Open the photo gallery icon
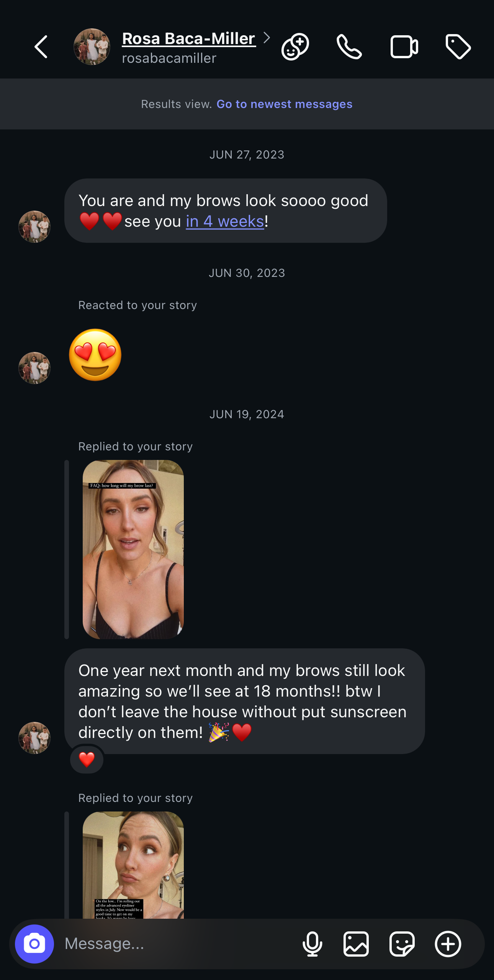Image resolution: width=494 pixels, height=980 pixels. (x=356, y=944)
